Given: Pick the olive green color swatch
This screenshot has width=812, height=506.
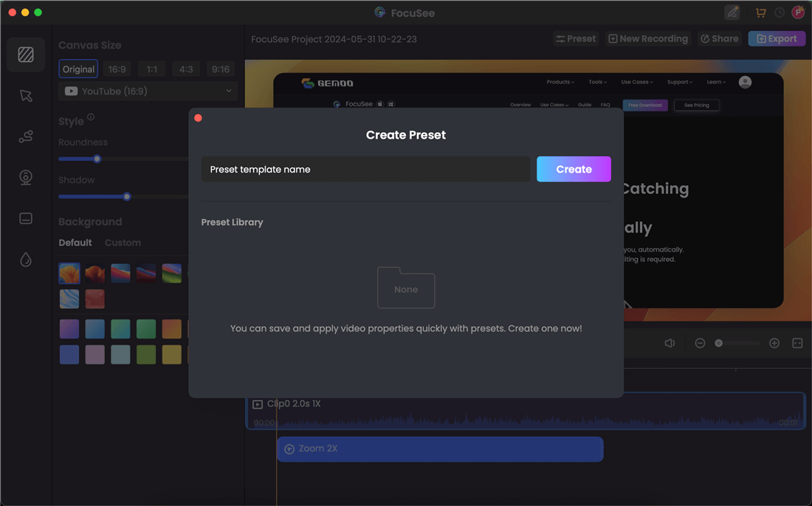Looking at the screenshot, I should tap(146, 355).
